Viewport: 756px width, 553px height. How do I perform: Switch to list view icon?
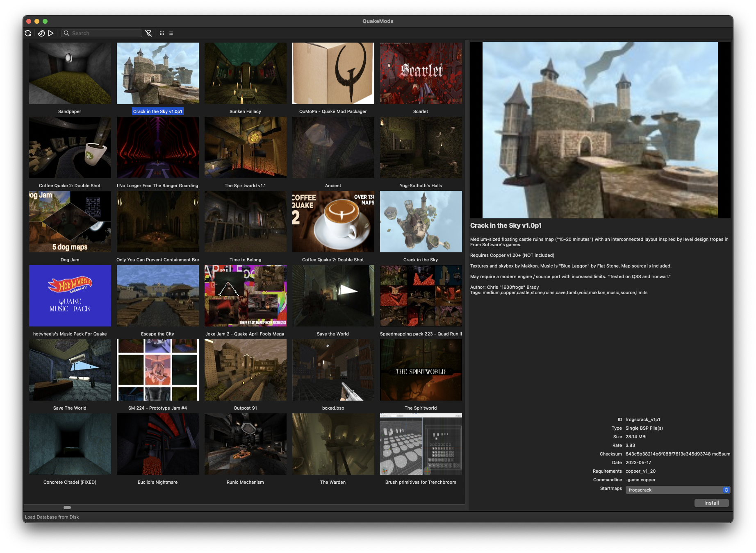(171, 33)
